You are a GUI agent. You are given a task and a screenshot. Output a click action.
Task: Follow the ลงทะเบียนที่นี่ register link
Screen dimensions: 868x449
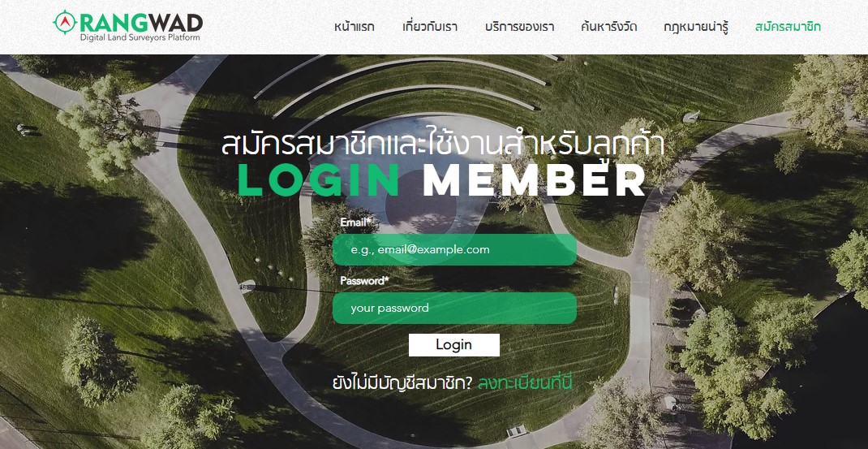pos(524,383)
